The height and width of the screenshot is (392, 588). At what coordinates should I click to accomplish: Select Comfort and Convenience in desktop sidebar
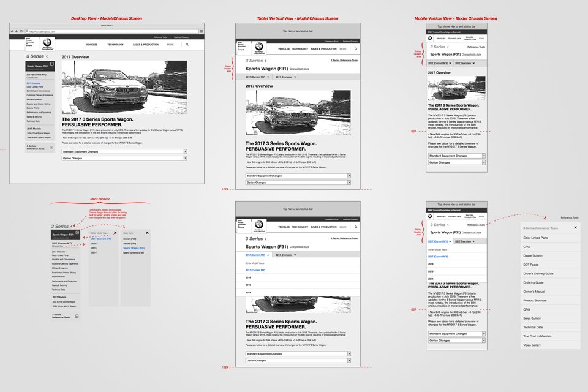[38, 91]
